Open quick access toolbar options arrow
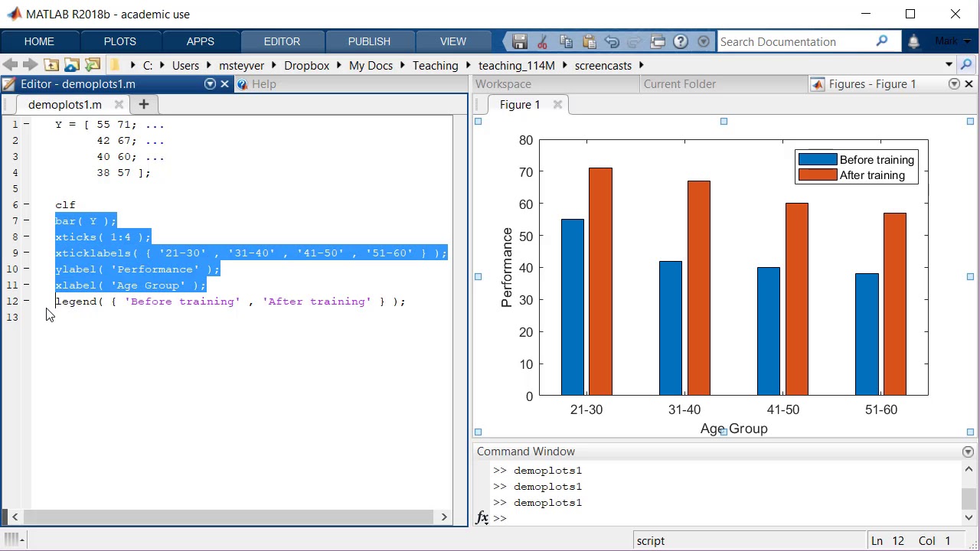The width and height of the screenshot is (980, 551). [704, 41]
